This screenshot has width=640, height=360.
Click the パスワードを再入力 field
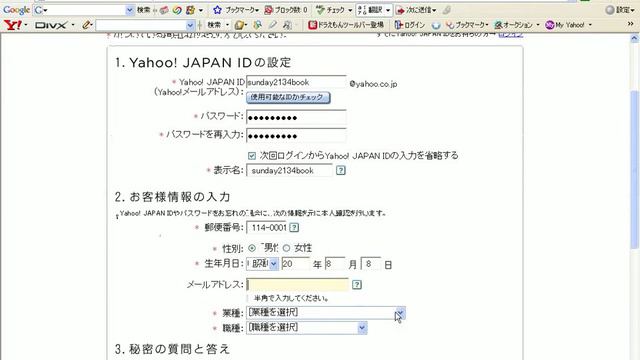click(x=296, y=136)
